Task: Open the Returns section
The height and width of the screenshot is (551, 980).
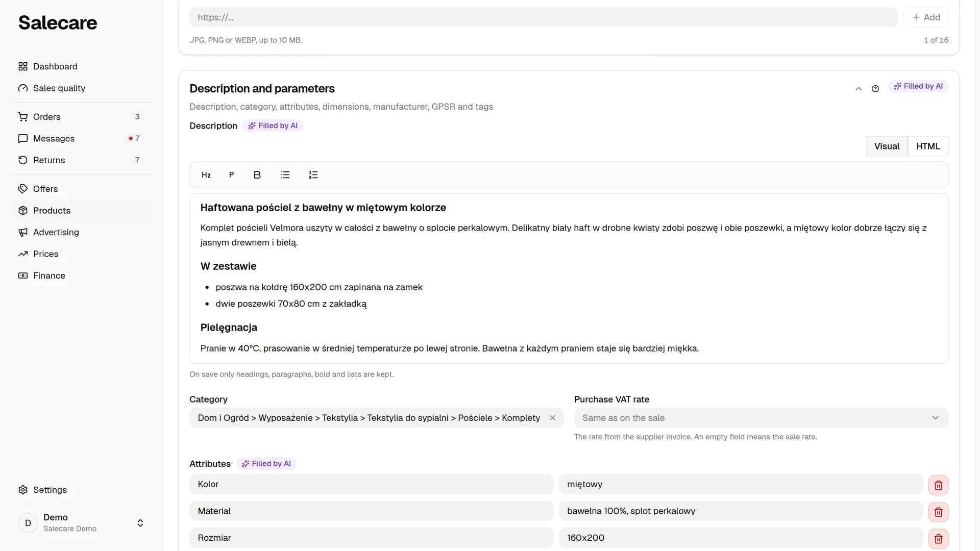Action: pos(82,160)
